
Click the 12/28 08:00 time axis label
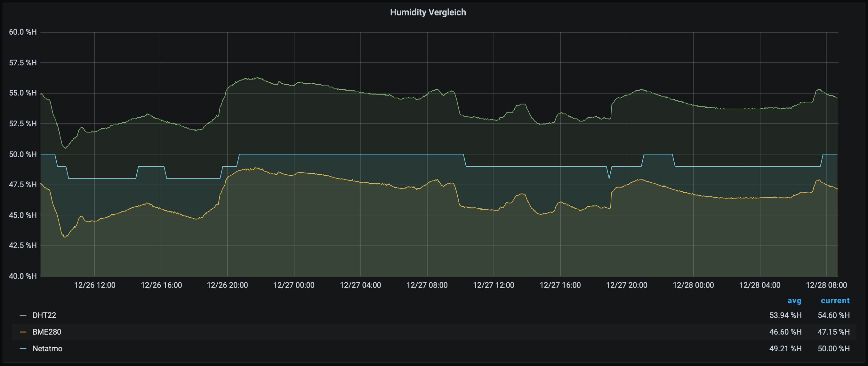click(826, 285)
